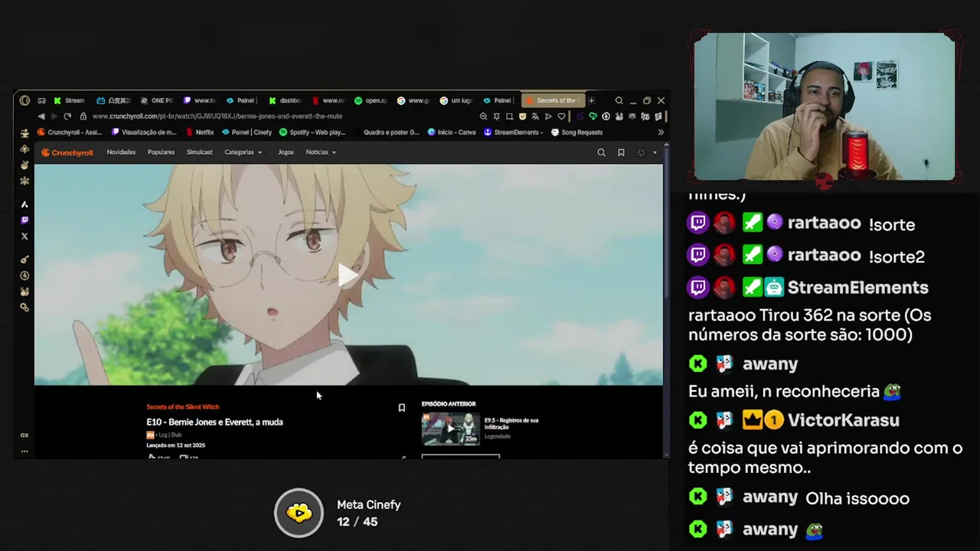Open the Crunchyroll watchlist bookmark icon in header
Image resolution: width=980 pixels, height=551 pixels.
pyautogui.click(x=621, y=152)
